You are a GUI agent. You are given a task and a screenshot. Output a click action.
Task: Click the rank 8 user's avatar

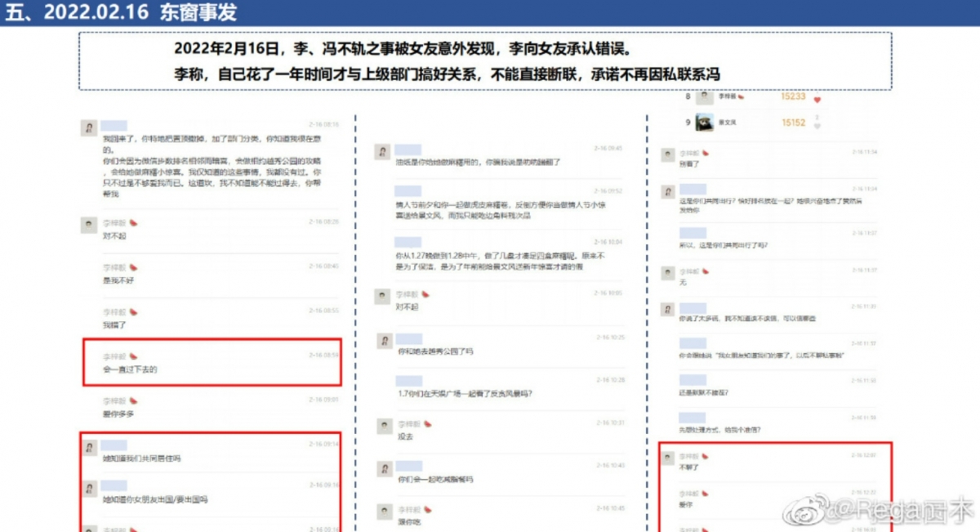704,96
